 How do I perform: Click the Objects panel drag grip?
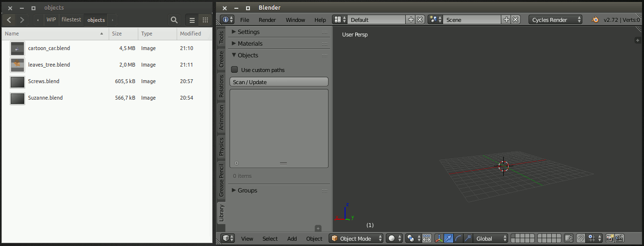click(325, 55)
